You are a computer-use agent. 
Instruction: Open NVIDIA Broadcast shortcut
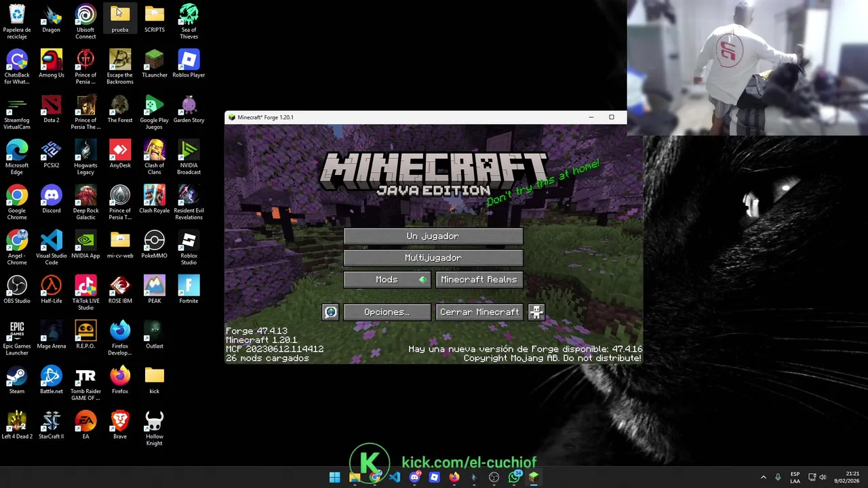[x=189, y=157]
